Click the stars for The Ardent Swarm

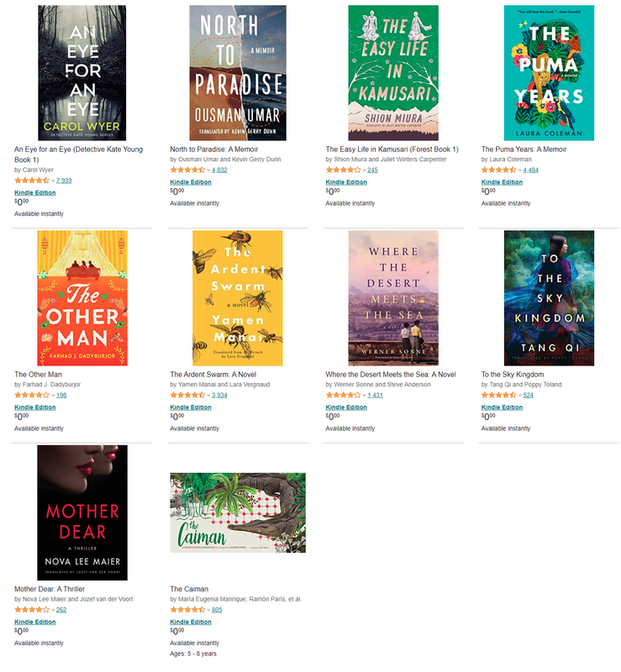click(x=187, y=395)
